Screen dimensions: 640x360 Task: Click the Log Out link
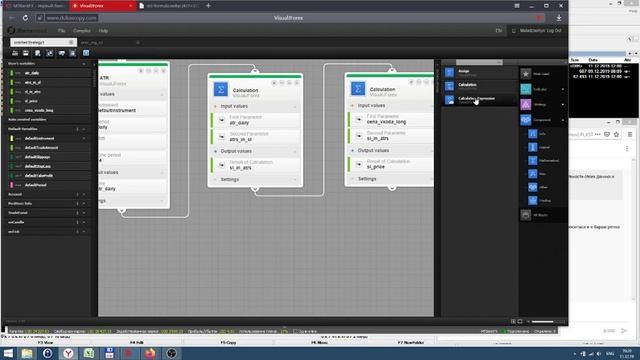553,31
